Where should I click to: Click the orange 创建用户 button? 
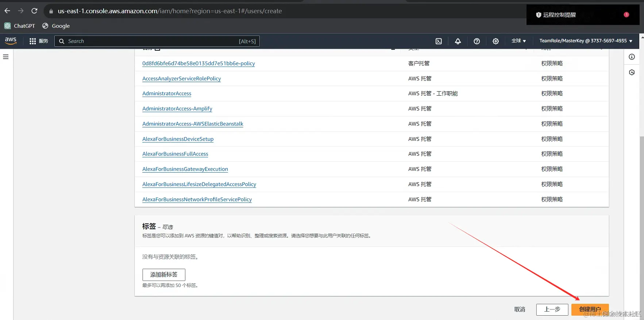coord(590,309)
